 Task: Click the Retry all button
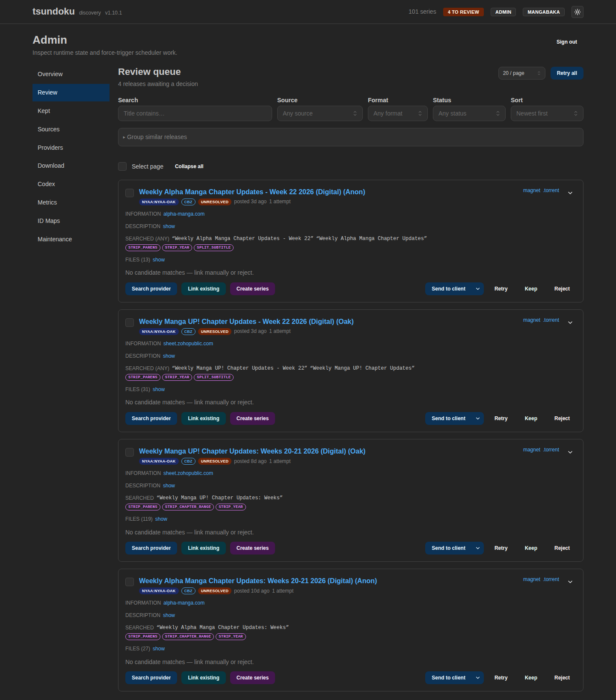point(567,73)
